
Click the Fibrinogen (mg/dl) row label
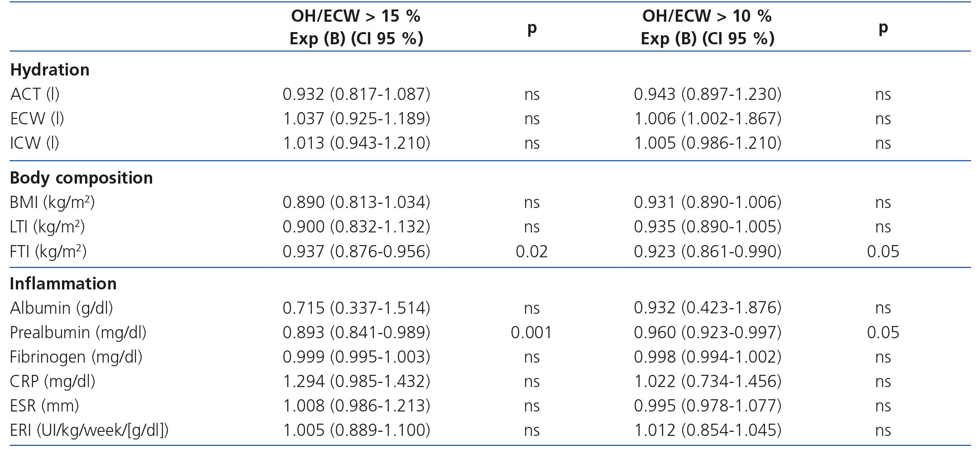[x=76, y=357]
